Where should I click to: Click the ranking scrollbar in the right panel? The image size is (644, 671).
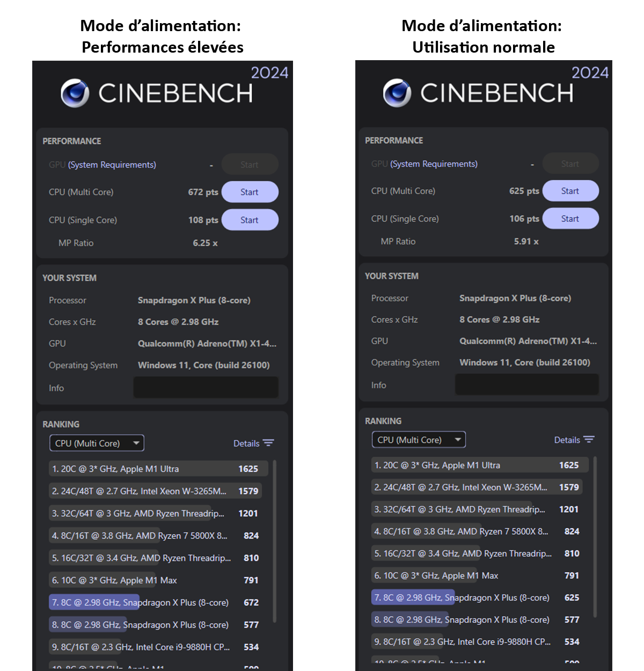(x=595, y=537)
